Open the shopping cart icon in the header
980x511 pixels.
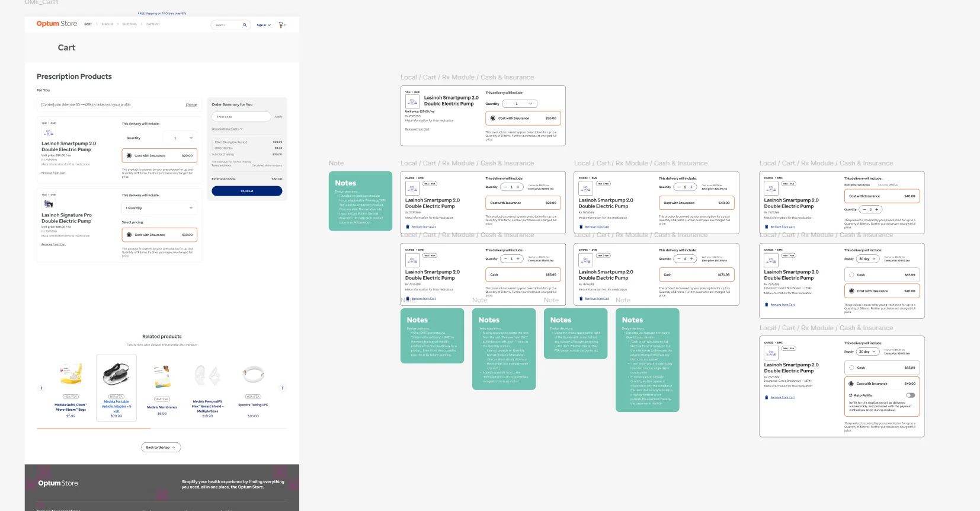[x=281, y=25]
